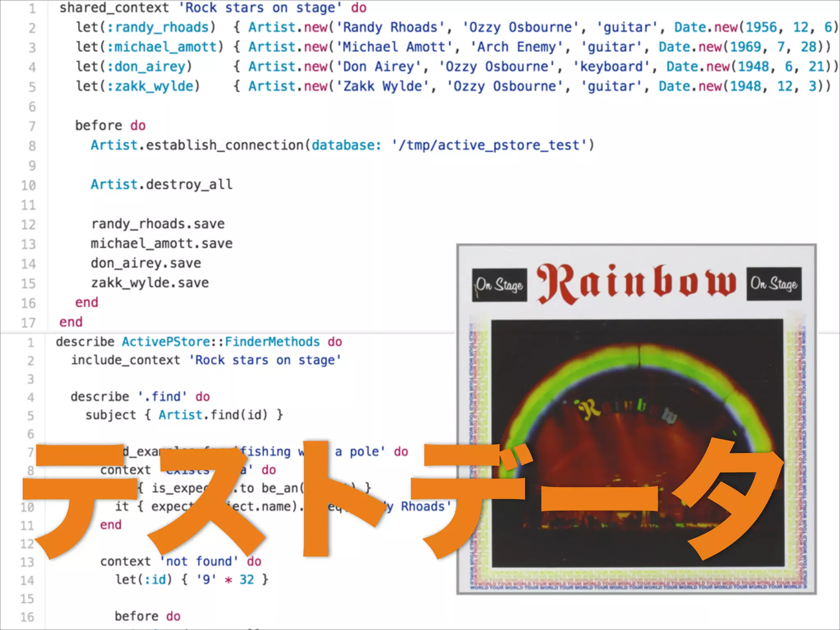This screenshot has width=840, height=630.
Task: Click the 'keyboard' string literal
Action: tap(611, 67)
